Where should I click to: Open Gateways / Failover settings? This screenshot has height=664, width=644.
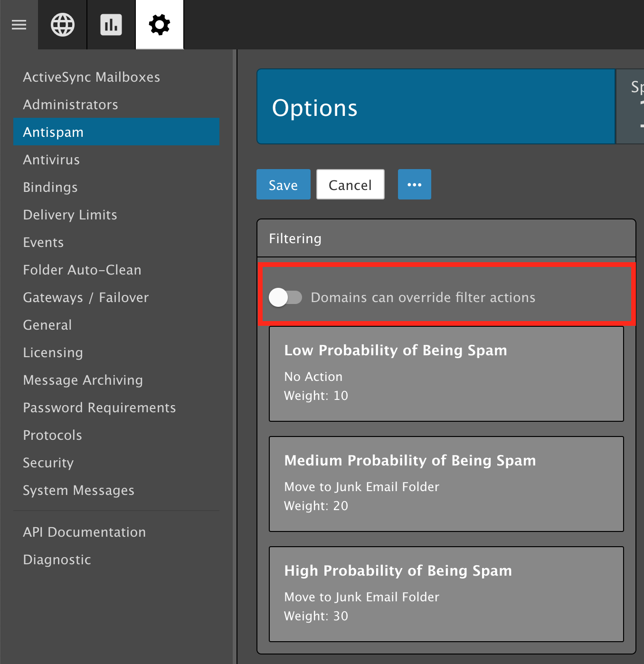point(86,297)
